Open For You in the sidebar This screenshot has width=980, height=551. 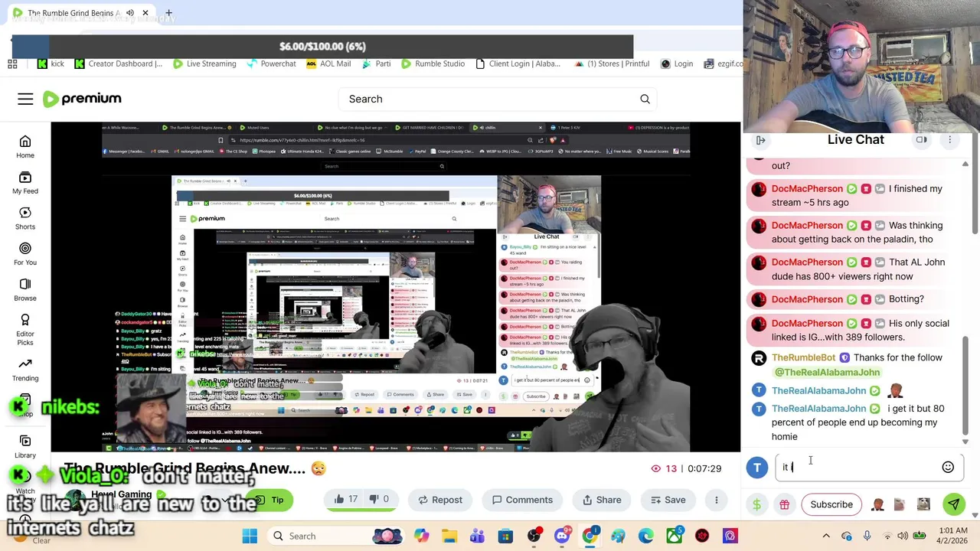click(x=25, y=254)
